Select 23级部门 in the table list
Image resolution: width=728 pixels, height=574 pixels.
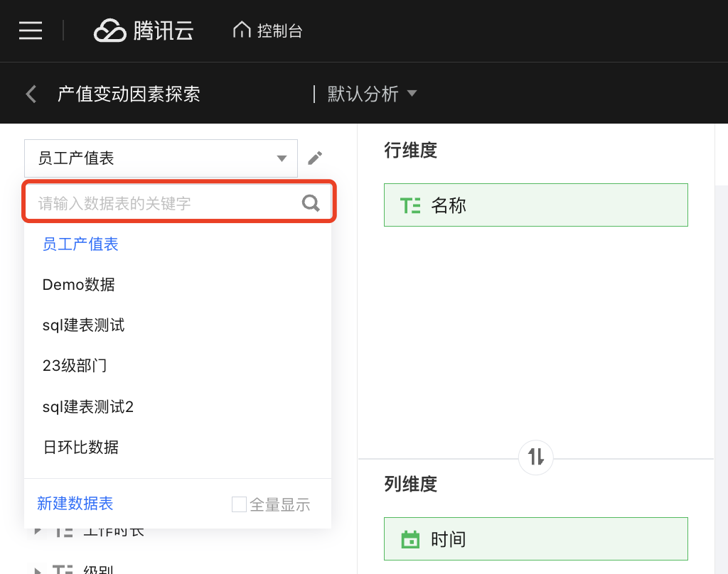click(x=75, y=366)
